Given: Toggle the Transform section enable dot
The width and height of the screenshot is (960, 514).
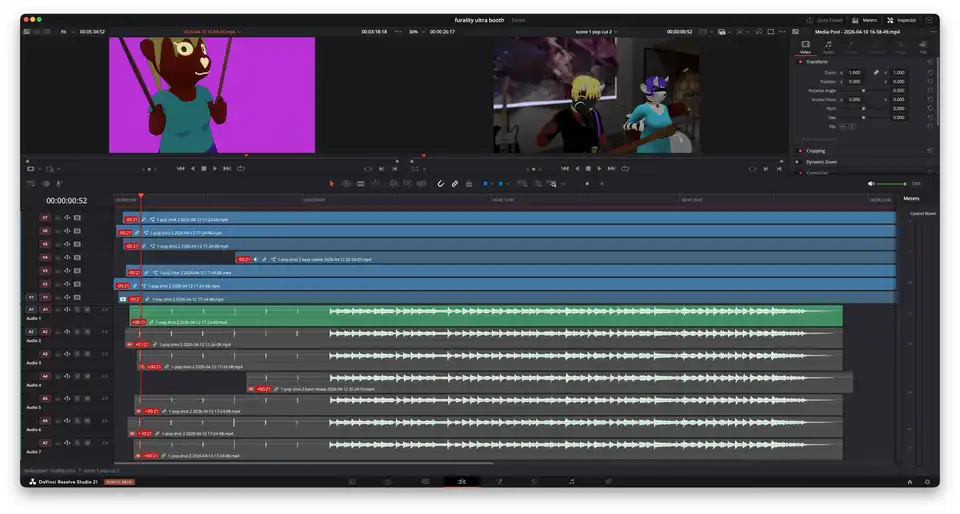Looking at the screenshot, I should pyautogui.click(x=800, y=62).
